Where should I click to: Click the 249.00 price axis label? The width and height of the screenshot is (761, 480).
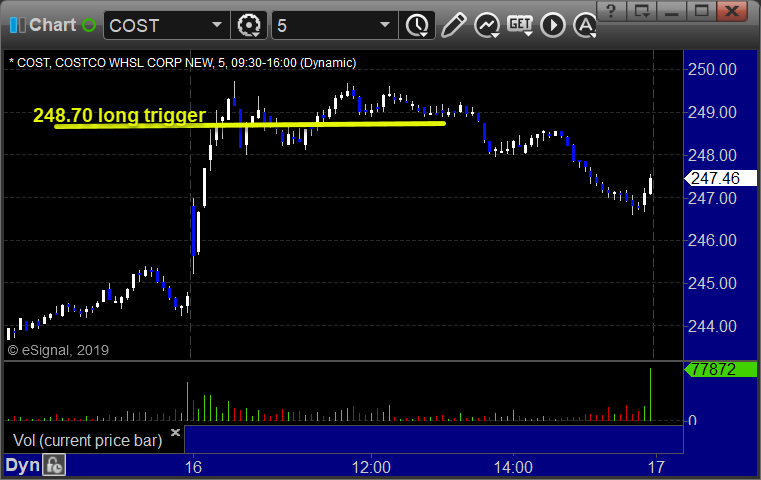coord(712,112)
